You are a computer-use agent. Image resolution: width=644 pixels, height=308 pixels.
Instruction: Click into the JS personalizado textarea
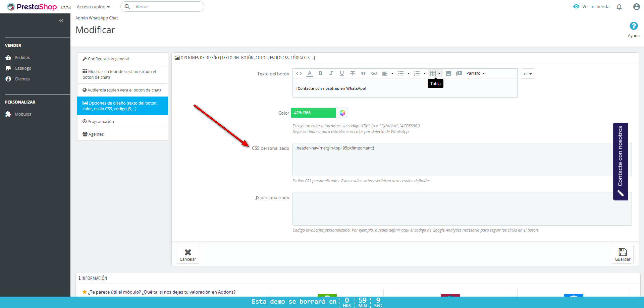pyautogui.click(x=462, y=209)
